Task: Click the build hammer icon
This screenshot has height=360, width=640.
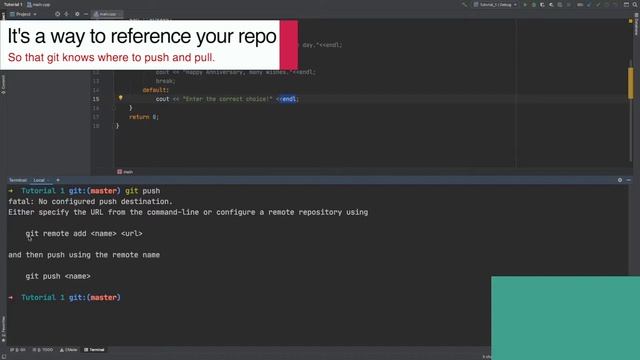Action: pyautogui.click(x=464, y=4)
